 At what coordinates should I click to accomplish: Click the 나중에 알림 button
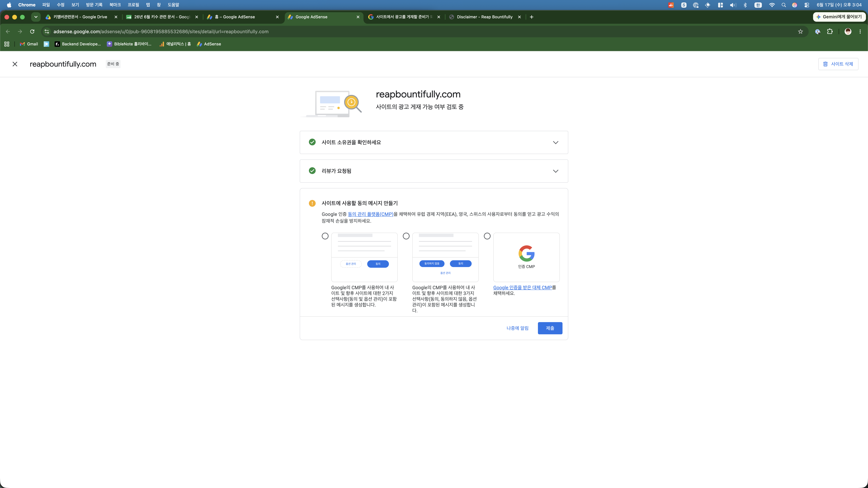tap(517, 328)
